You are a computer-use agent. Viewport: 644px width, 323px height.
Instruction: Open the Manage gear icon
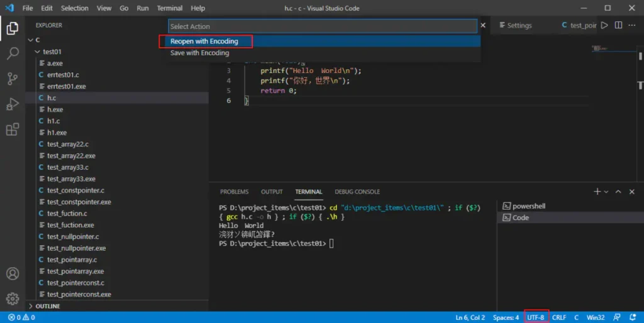12,298
